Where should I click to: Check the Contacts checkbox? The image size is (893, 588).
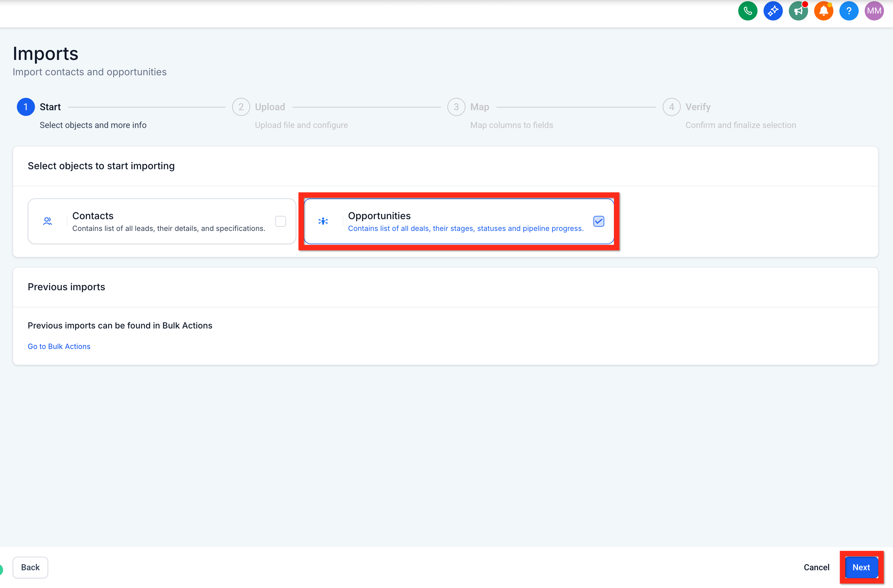(280, 221)
